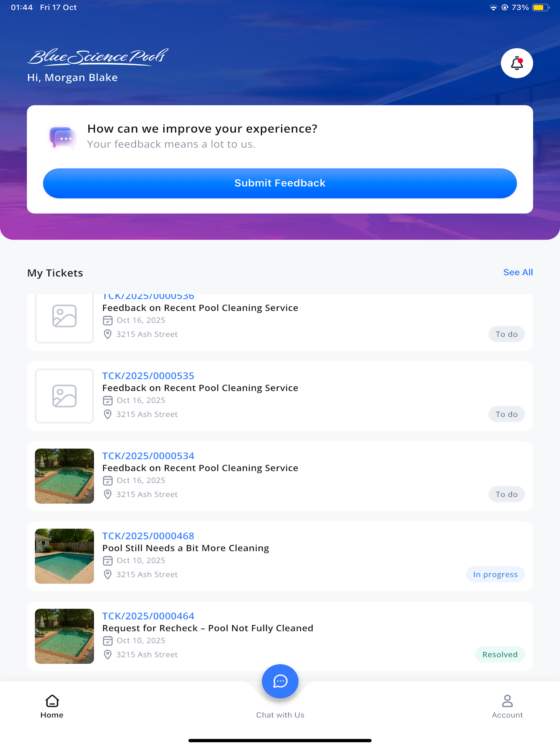The image size is (560, 747).
Task: Click To do status of ticket 0000534
Action: (506, 494)
